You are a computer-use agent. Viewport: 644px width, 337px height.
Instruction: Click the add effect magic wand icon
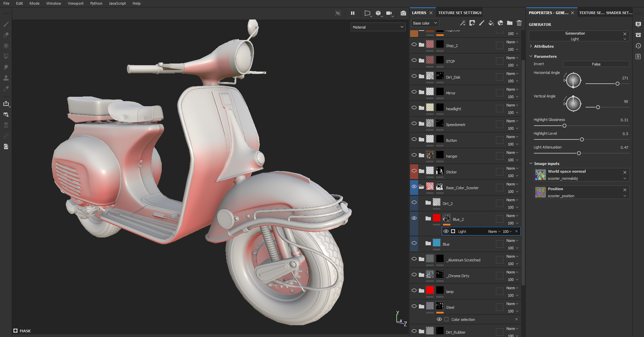pyautogui.click(x=462, y=23)
